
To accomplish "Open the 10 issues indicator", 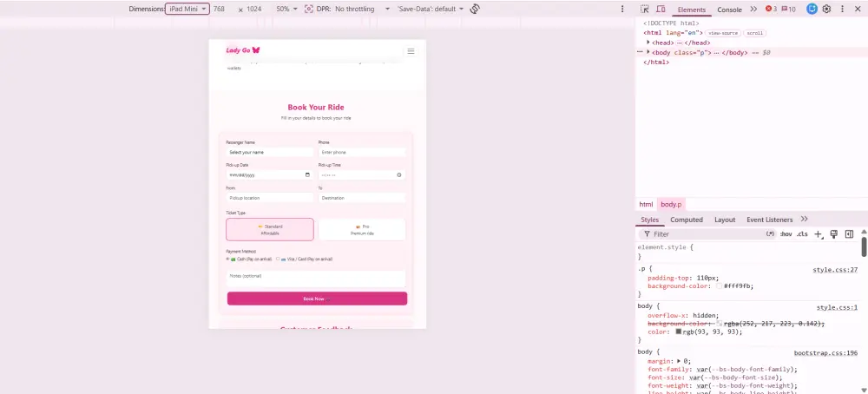I will coord(788,9).
